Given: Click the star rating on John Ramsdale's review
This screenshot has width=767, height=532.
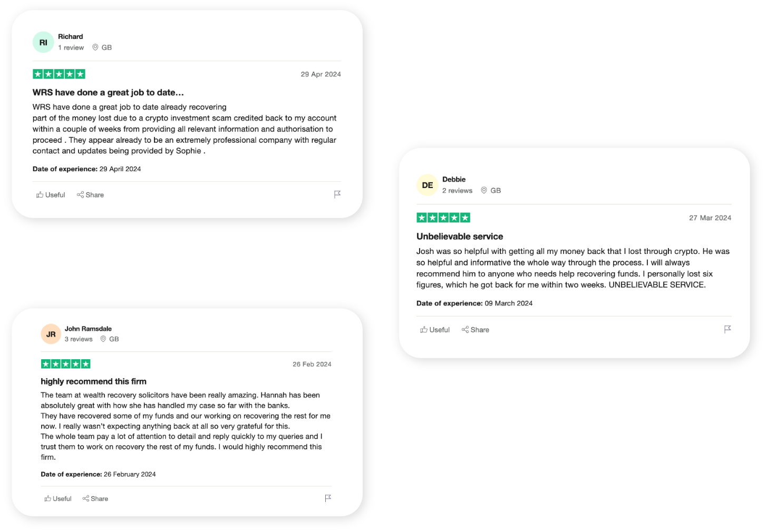Looking at the screenshot, I should coord(66,364).
